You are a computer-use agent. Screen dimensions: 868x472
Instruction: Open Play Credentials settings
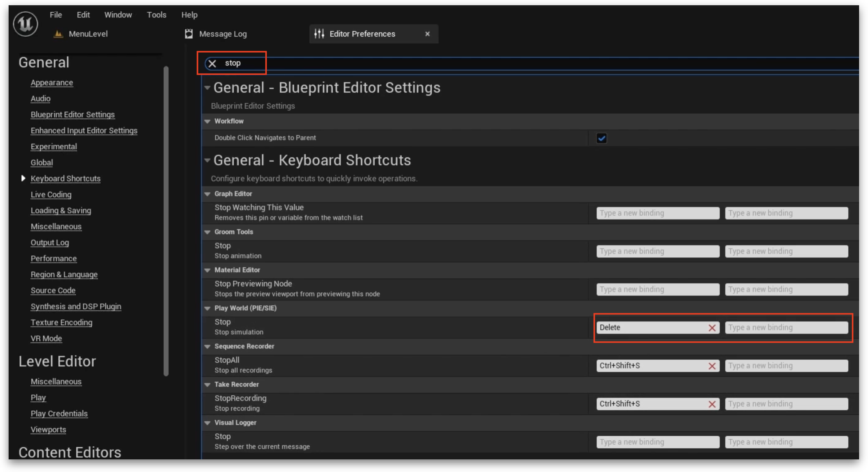click(x=59, y=414)
